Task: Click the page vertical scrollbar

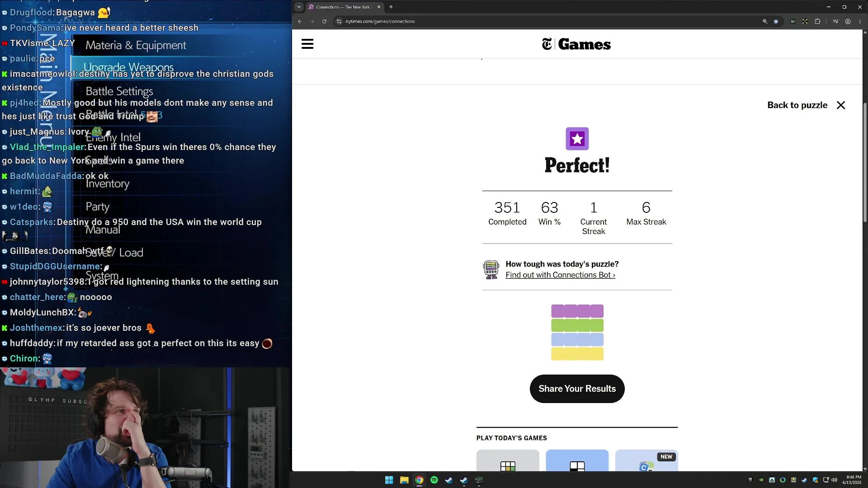Action: 865,163
